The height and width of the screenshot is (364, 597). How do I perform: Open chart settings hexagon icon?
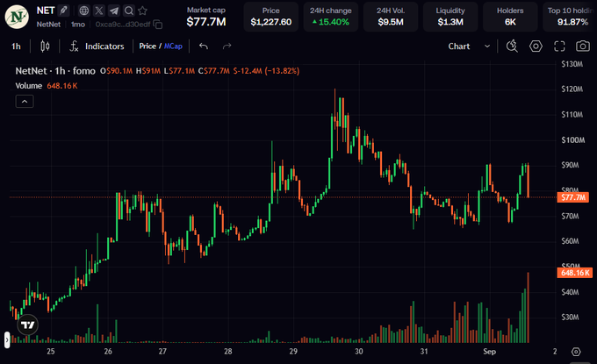(536, 46)
